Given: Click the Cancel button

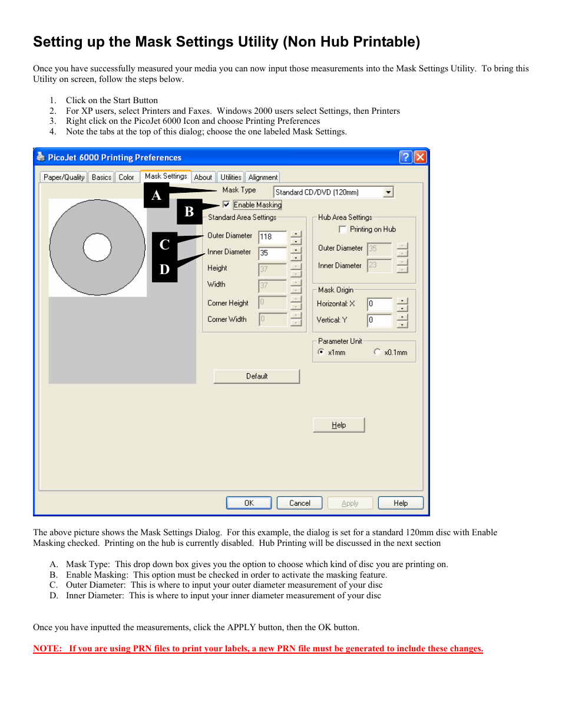Looking at the screenshot, I should pos(300,503).
